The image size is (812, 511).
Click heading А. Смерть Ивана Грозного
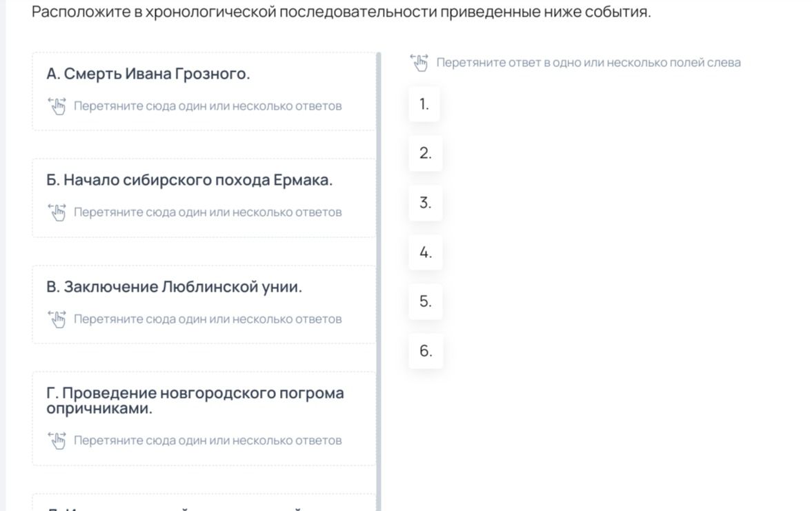tap(148, 74)
